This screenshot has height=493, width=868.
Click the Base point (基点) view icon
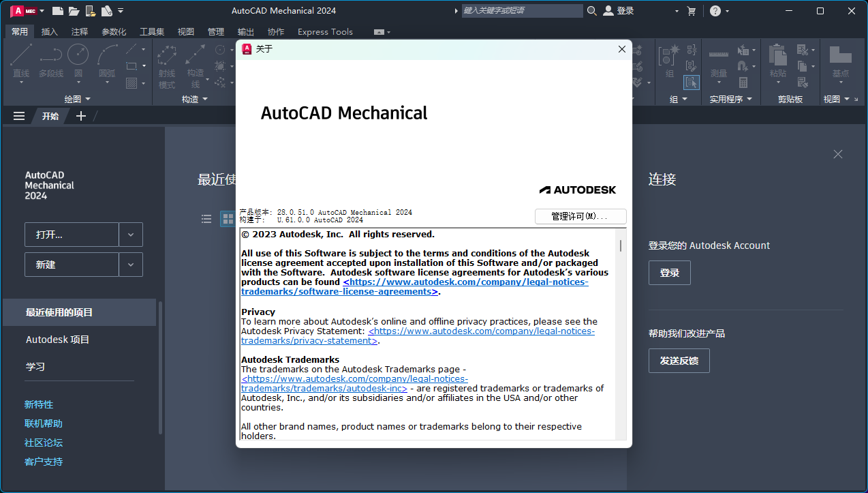tap(840, 55)
